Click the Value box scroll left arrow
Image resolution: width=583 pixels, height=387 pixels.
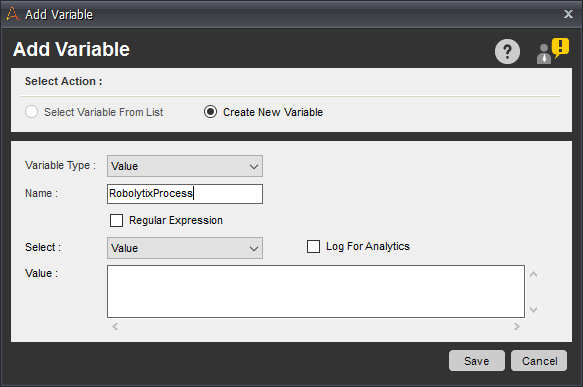[x=115, y=326]
